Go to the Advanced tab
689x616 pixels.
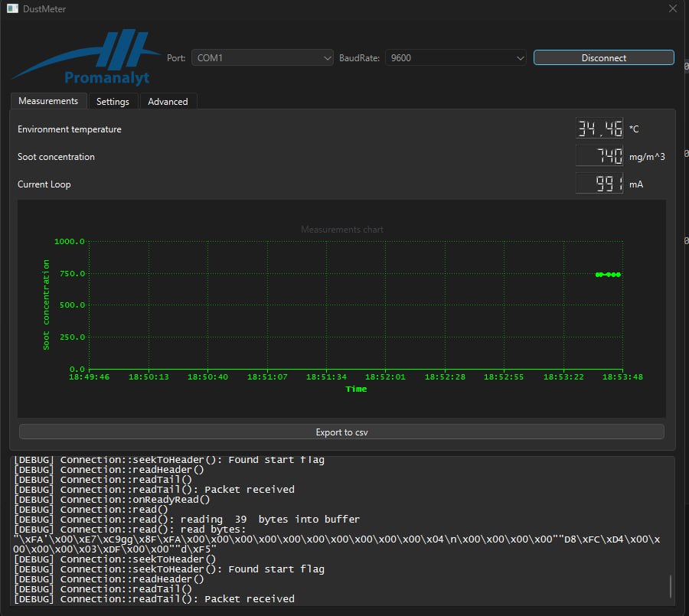(x=168, y=102)
